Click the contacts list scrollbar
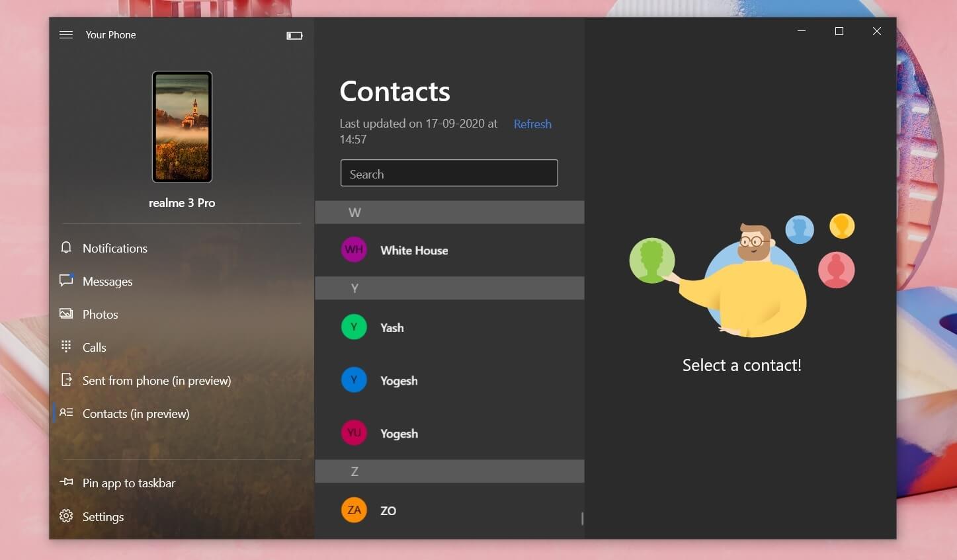This screenshot has height=560, width=957. click(x=582, y=518)
